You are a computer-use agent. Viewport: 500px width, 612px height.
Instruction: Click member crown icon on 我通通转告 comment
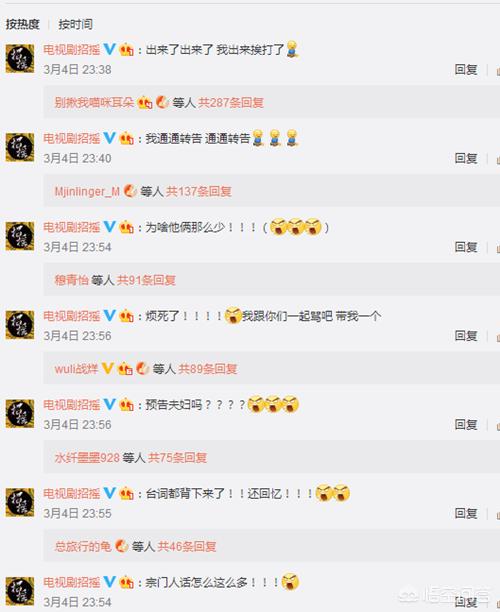[126, 138]
